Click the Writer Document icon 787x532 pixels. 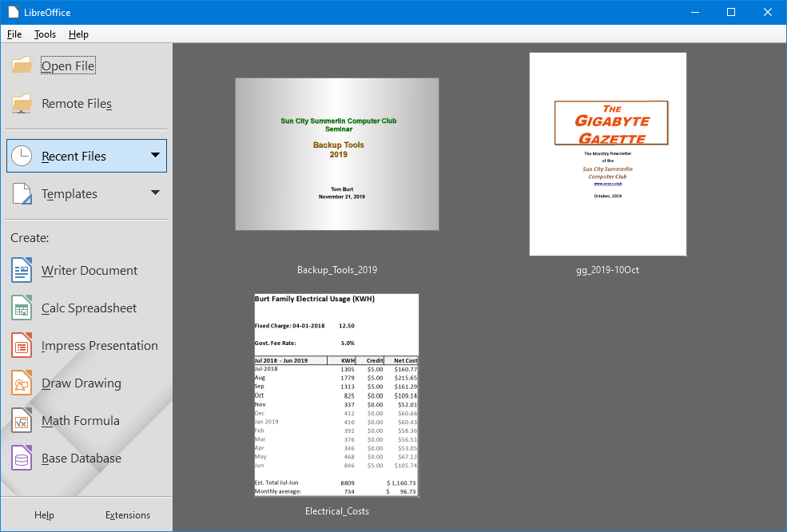[x=22, y=270]
